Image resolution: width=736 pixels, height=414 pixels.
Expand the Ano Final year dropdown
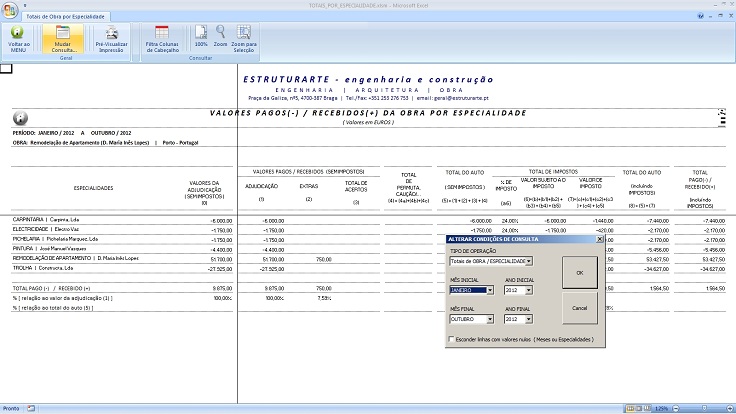click(x=531, y=320)
